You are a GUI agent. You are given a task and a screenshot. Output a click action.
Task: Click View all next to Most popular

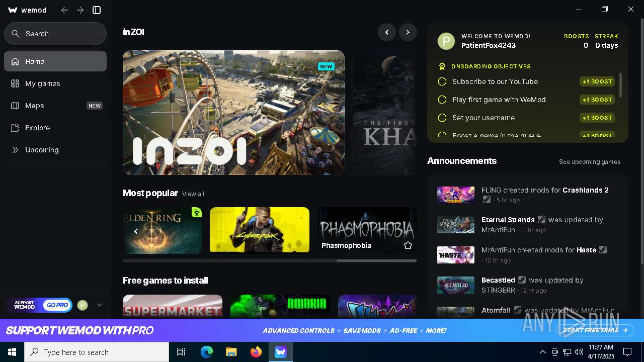(193, 194)
